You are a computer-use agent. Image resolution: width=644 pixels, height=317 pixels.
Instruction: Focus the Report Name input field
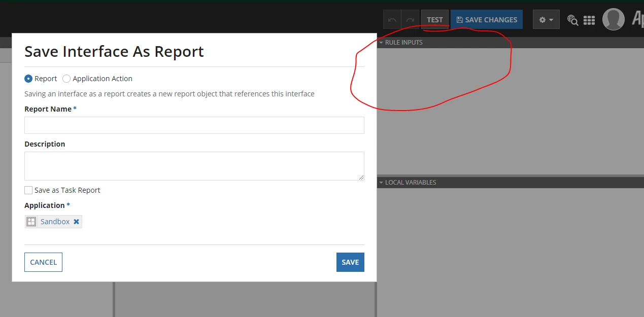point(194,125)
